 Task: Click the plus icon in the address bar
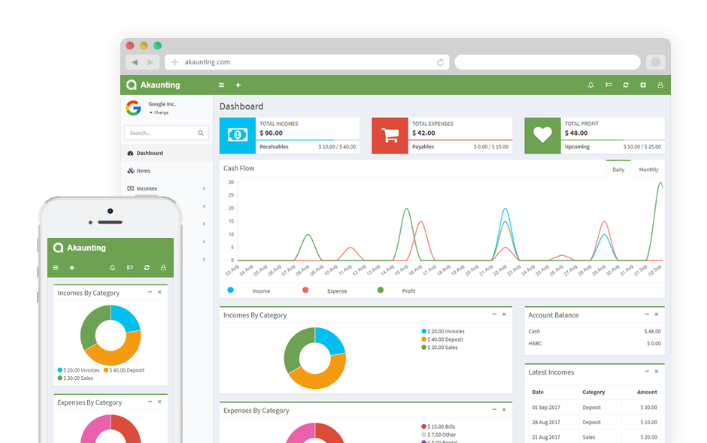coord(174,62)
